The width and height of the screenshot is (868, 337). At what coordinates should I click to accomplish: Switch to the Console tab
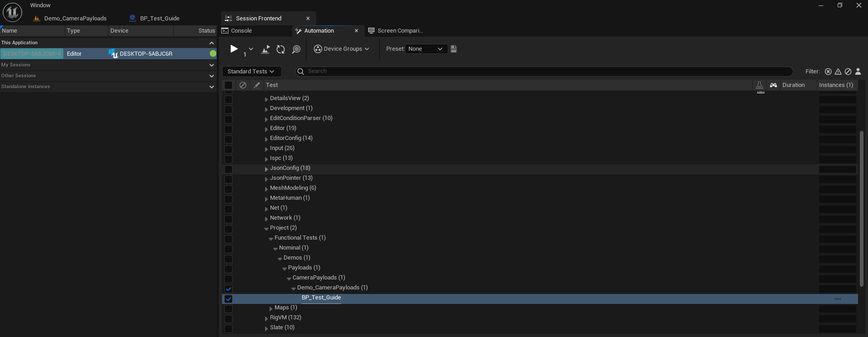(241, 31)
